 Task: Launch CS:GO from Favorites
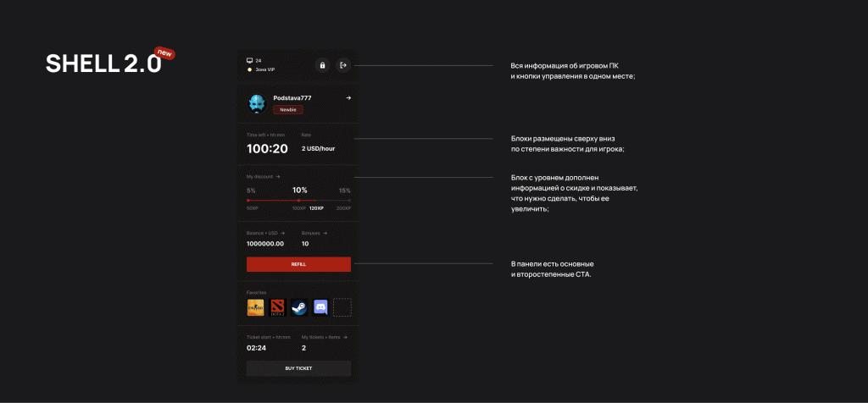pos(255,307)
